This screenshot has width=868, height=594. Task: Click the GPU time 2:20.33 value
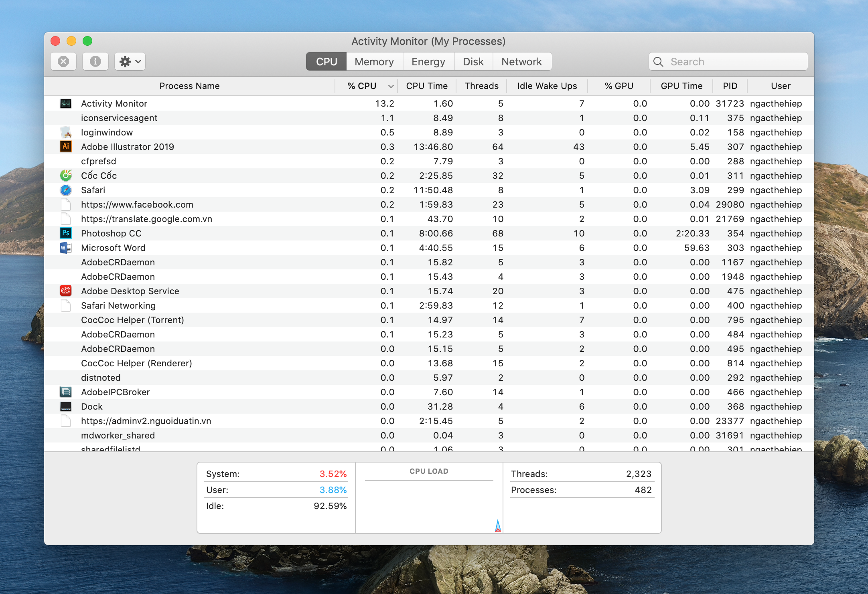click(x=693, y=233)
